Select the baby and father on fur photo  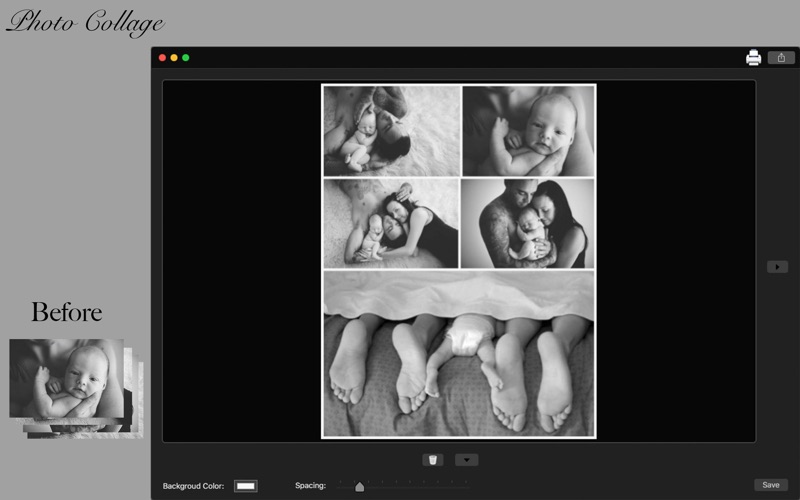point(391,131)
